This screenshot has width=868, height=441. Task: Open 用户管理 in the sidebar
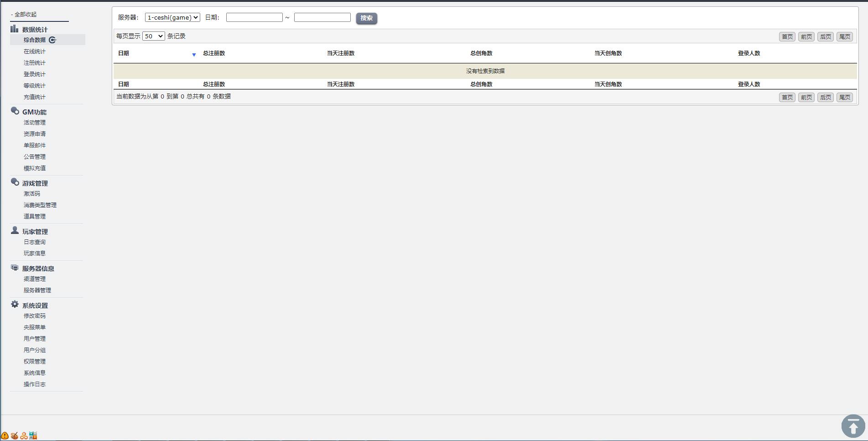tap(35, 339)
